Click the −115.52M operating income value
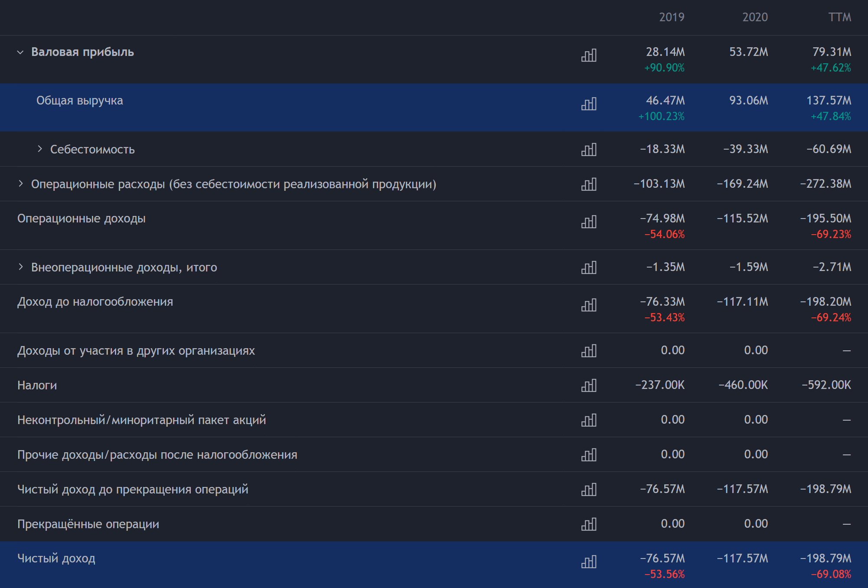 click(742, 219)
